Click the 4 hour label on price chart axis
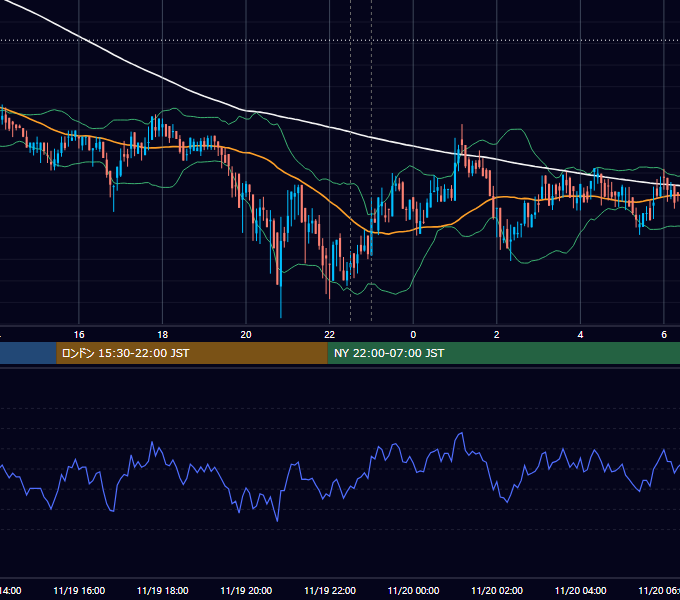Viewport: 680px width, 600px height. point(580,335)
